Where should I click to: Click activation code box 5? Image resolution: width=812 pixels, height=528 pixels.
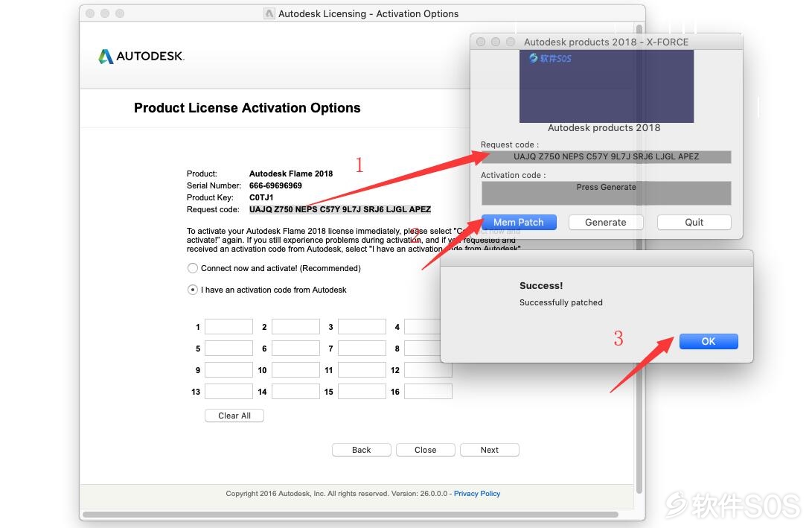(x=229, y=349)
